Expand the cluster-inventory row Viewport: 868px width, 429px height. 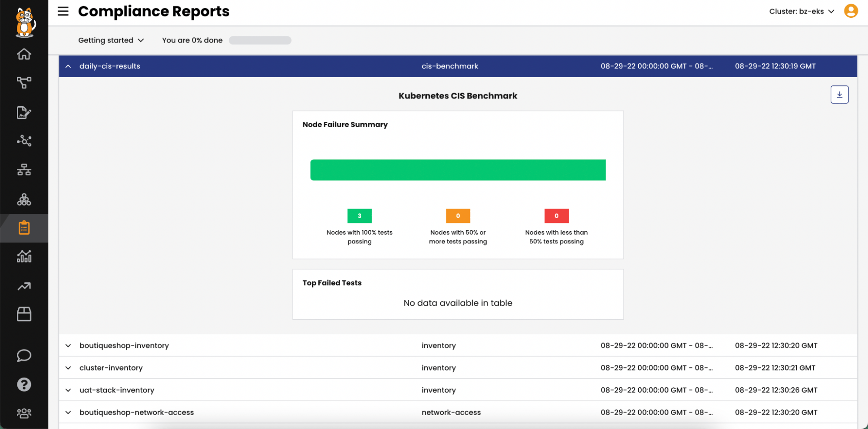(x=68, y=368)
